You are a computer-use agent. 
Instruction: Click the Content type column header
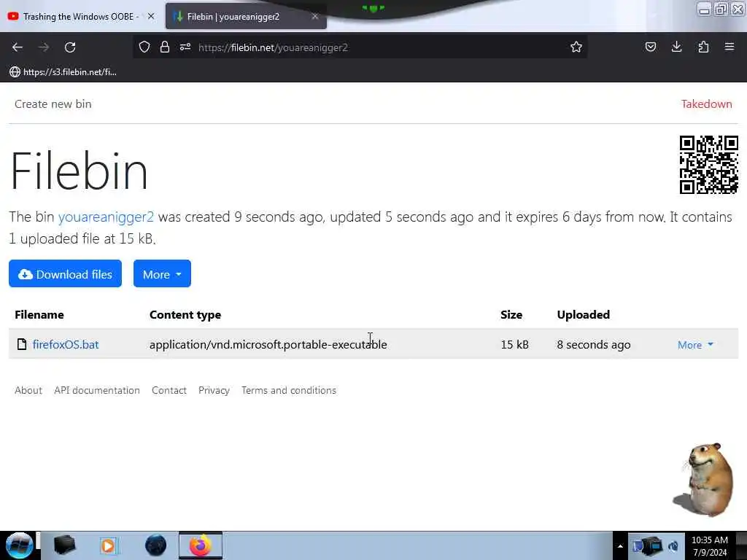coord(185,315)
